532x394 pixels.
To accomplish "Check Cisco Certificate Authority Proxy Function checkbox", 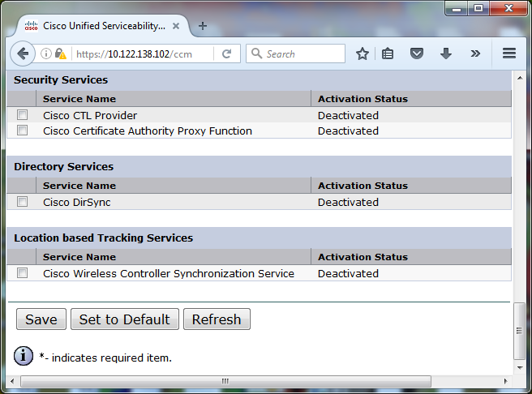I will pyautogui.click(x=23, y=131).
